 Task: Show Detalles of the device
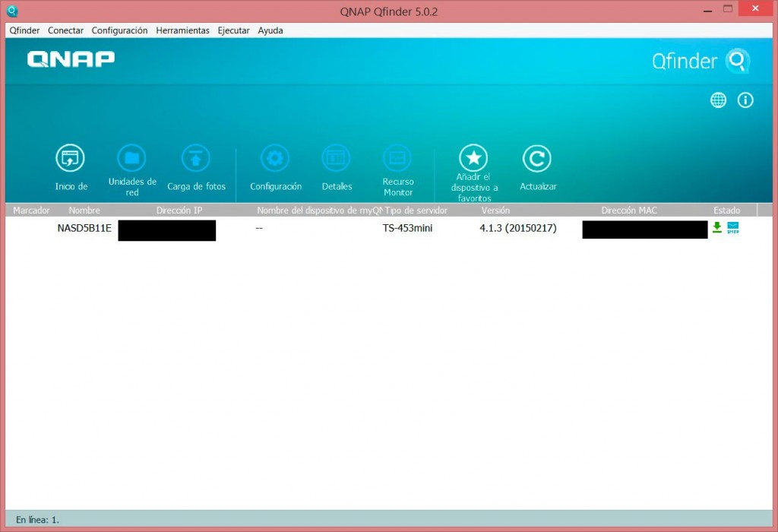[337, 158]
